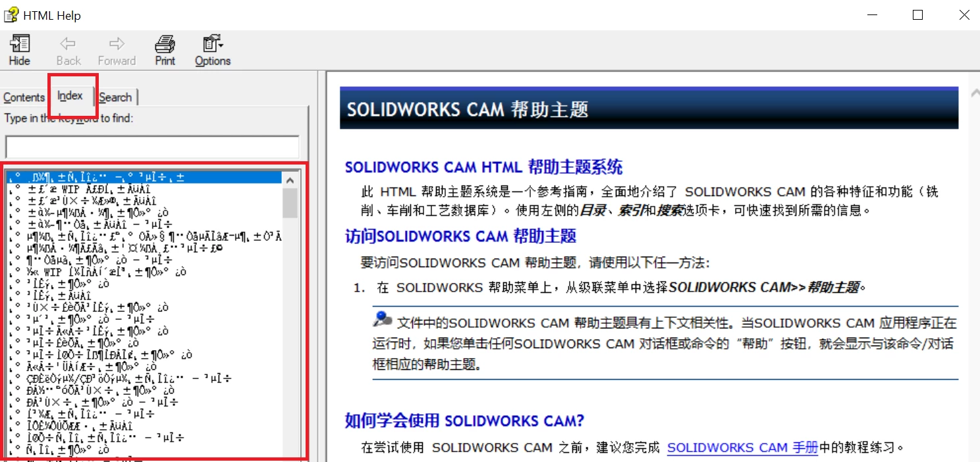
Task: Click the index list scrollbar thumb
Action: tap(290, 203)
